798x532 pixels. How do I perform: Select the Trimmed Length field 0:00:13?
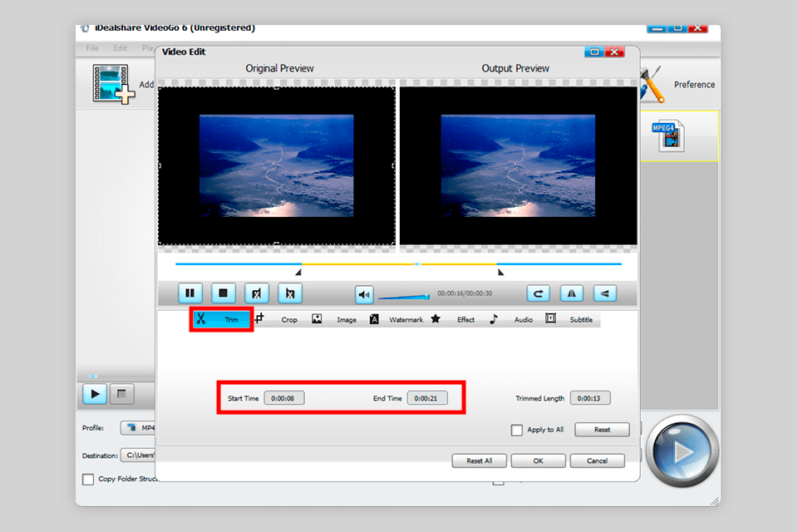tap(590, 398)
